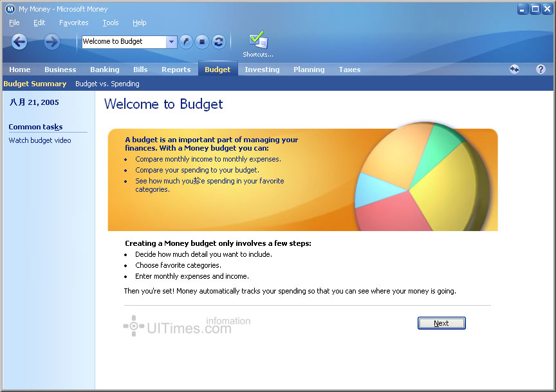The width and height of the screenshot is (556, 392).
Task: Select the Budget tab
Action: coord(218,69)
